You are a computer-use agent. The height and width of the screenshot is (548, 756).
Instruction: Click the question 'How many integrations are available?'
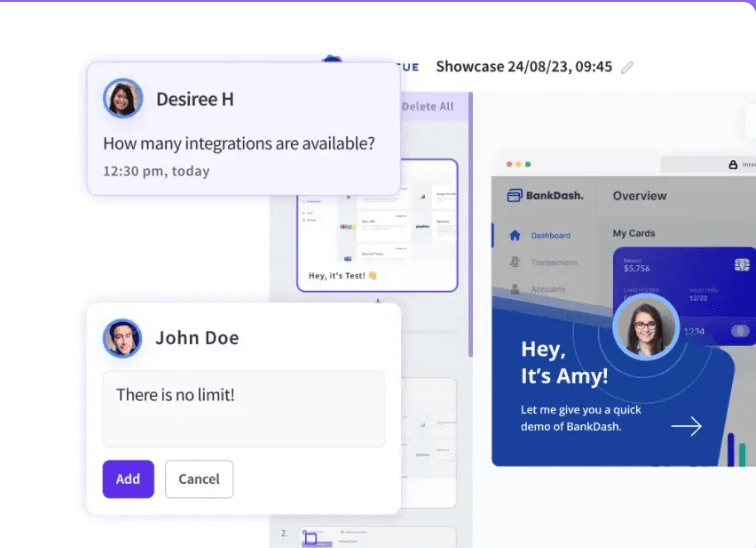coord(239,144)
